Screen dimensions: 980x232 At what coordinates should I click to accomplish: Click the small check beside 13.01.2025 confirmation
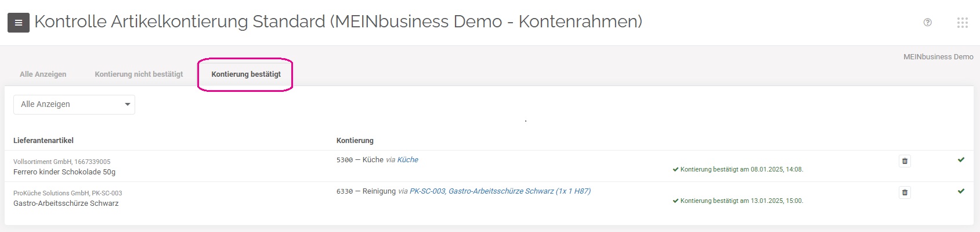pos(675,201)
